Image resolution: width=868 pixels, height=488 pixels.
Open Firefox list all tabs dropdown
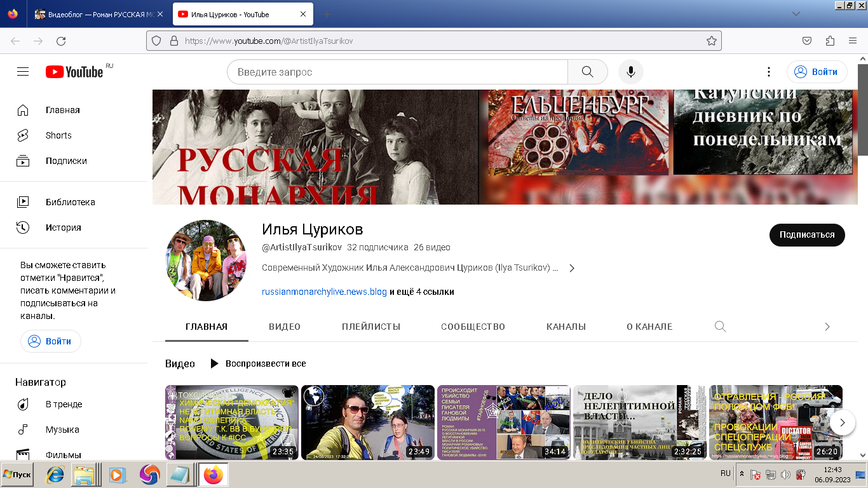click(x=796, y=14)
